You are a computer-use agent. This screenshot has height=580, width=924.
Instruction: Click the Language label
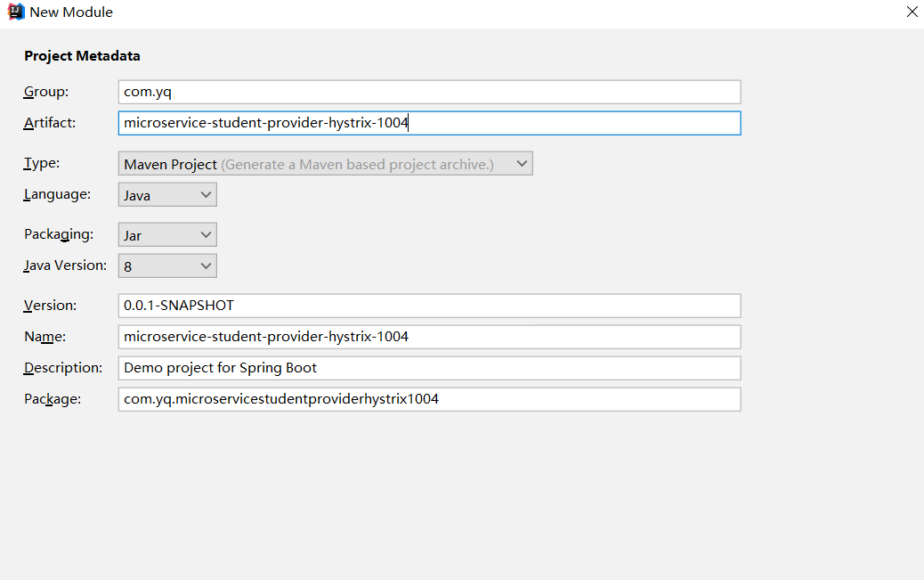click(x=57, y=195)
